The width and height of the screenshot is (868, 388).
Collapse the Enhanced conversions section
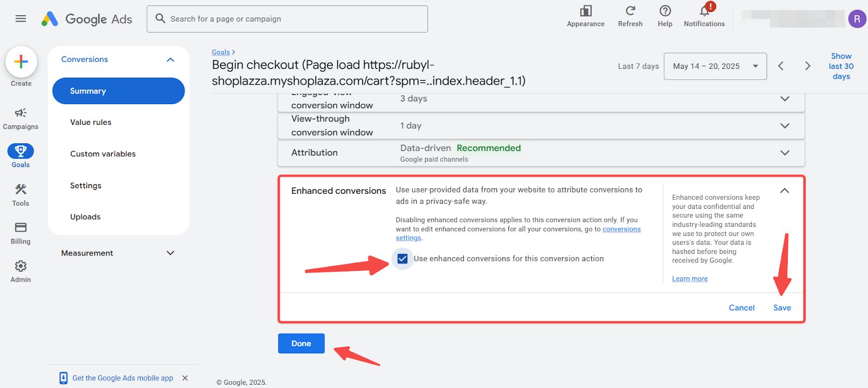coord(784,191)
